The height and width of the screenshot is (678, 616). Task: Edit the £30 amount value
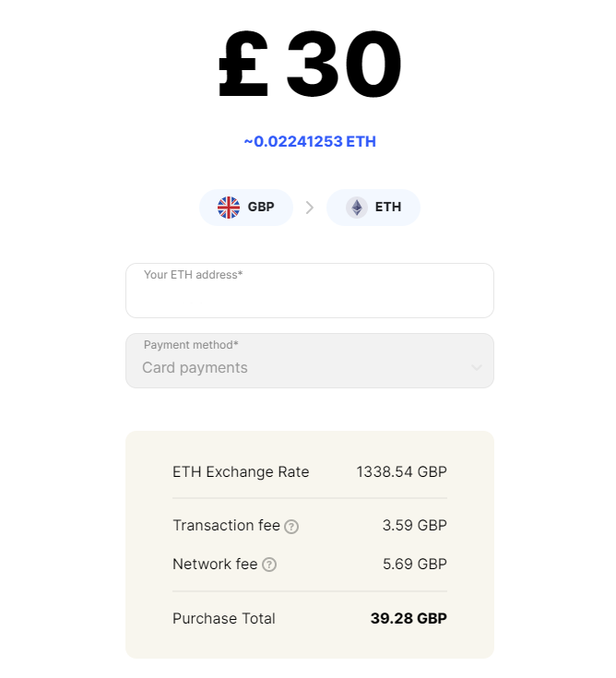[x=310, y=64]
